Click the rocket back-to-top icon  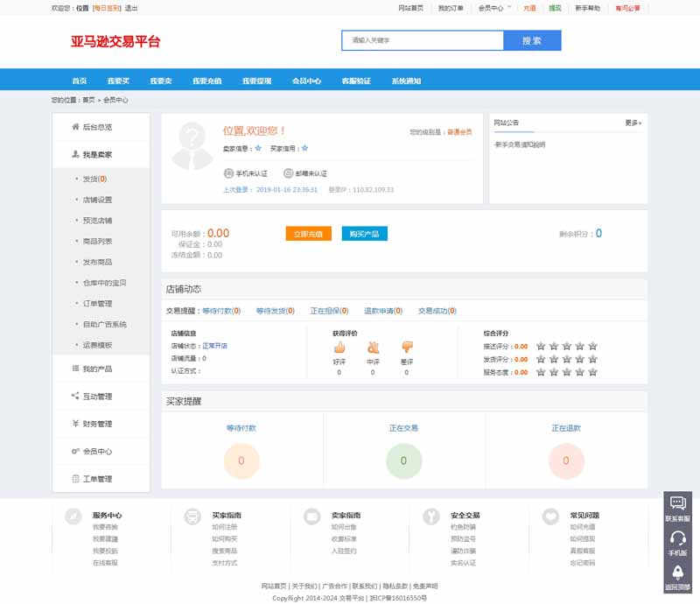tap(677, 572)
